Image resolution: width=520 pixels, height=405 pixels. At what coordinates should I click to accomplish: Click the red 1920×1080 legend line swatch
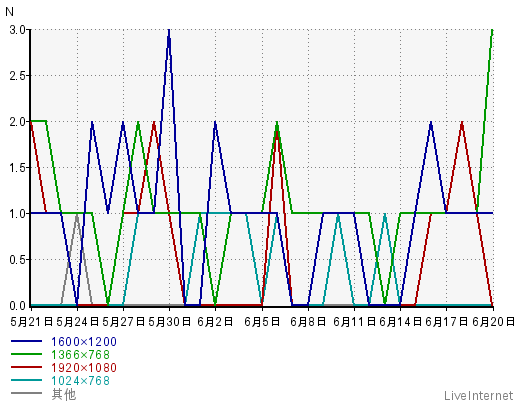tap(26, 367)
